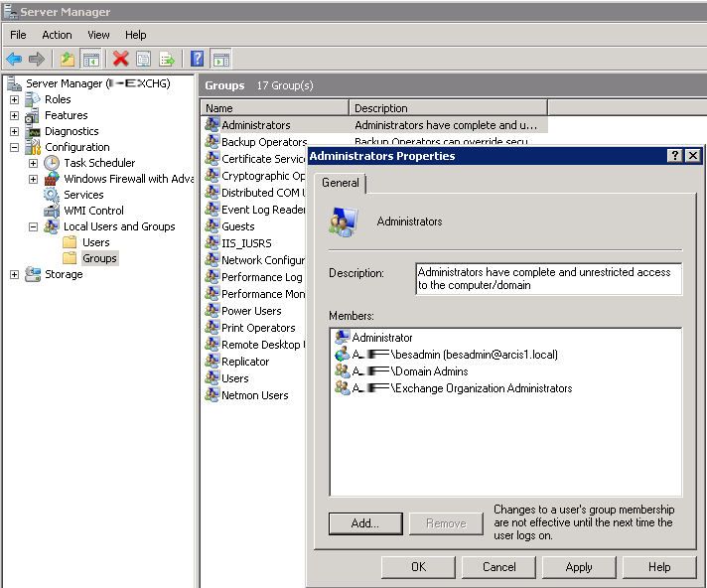Click the red Delete X icon
Image resolution: width=707 pixels, height=588 pixels.
(x=120, y=60)
